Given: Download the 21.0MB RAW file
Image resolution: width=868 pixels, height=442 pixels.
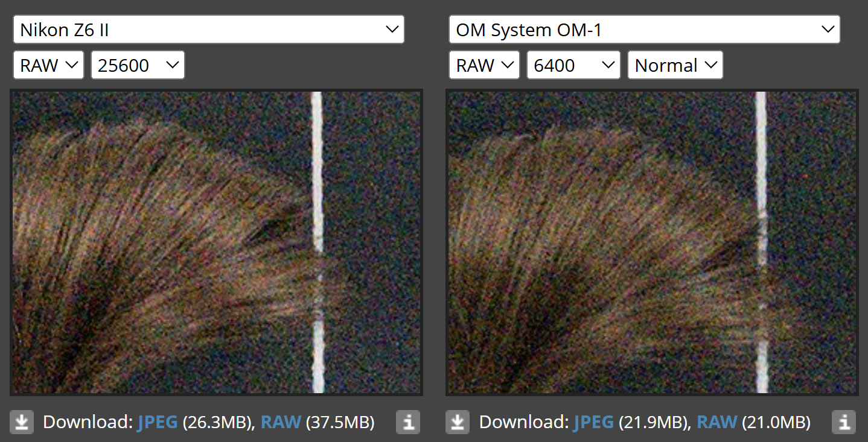Looking at the screenshot, I should [x=717, y=423].
